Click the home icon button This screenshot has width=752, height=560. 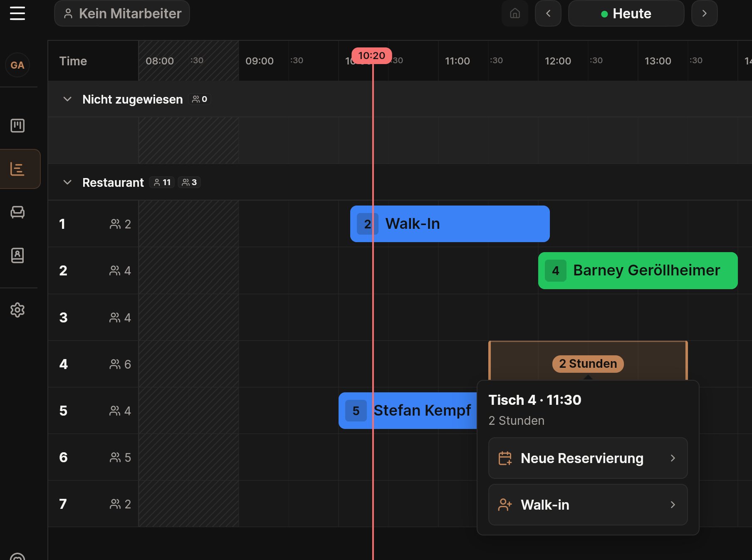(x=515, y=13)
